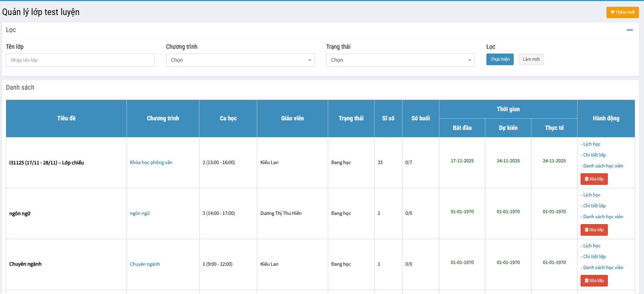Delete the I31125 Lớp chiều class
The width and height of the screenshot is (644, 294).
(594, 179)
